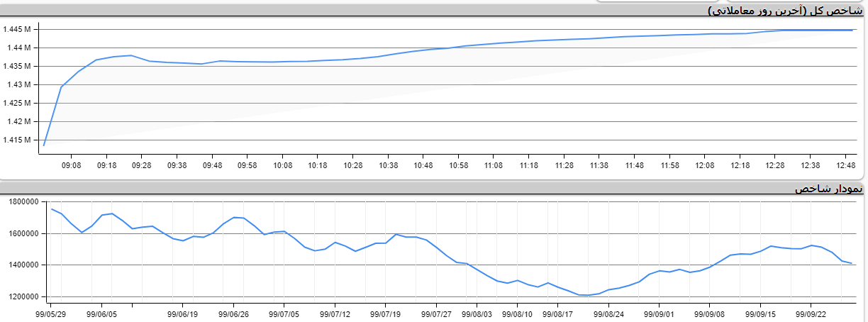Select the 11:48 time axis label
Viewport: 868px width, 322px height.
point(635,165)
